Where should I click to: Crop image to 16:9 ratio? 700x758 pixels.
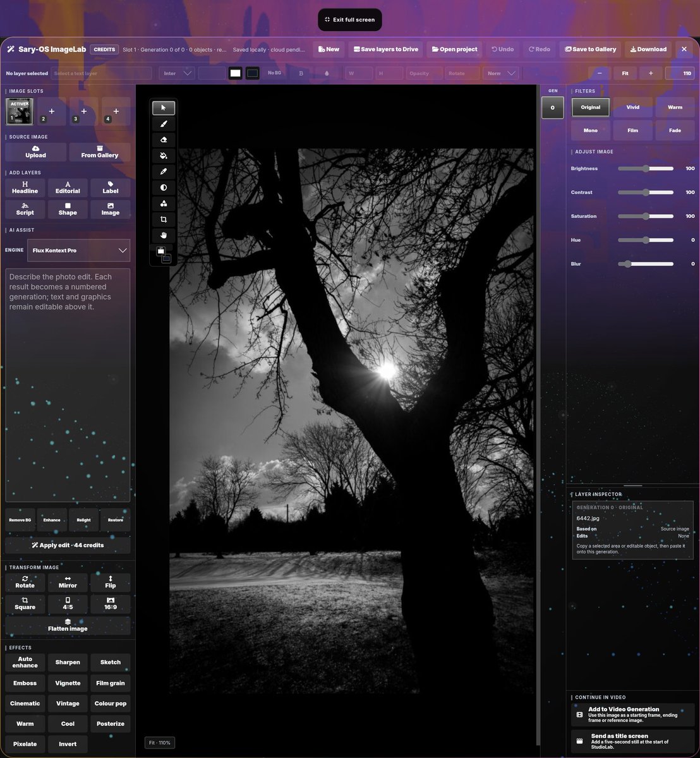coord(111,604)
